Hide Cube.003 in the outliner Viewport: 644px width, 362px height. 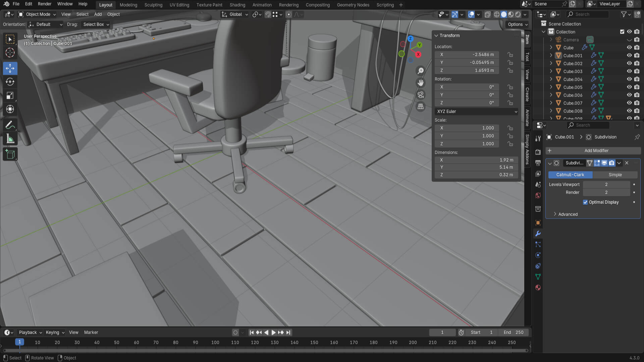pos(629,71)
